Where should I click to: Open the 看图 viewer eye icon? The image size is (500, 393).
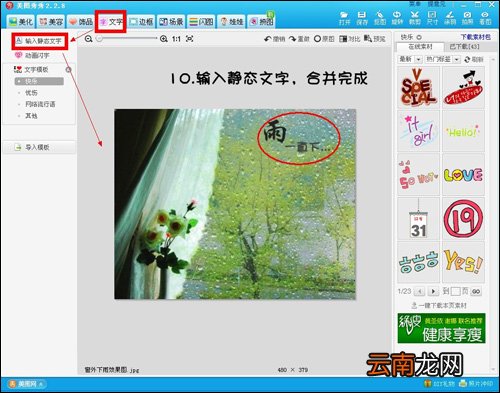pyautogui.click(x=485, y=18)
